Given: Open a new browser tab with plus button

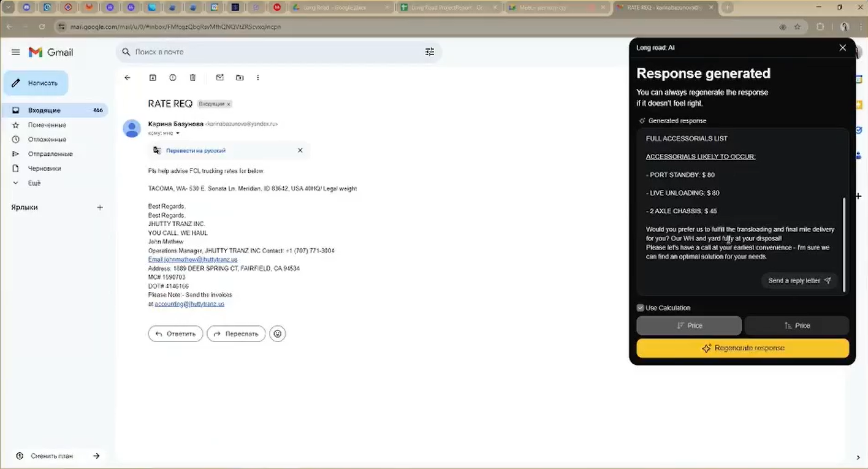Looking at the screenshot, I should point(728,7).
